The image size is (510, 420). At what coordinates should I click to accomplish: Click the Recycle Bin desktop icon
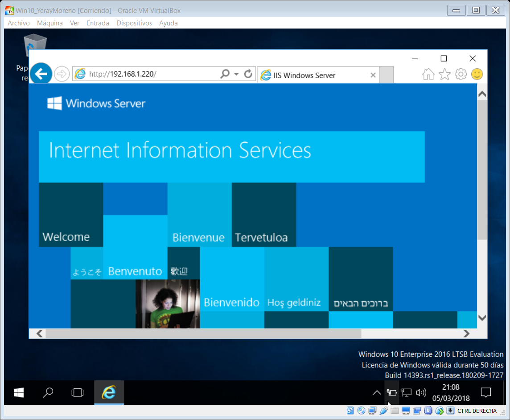[x=35, y=45]
